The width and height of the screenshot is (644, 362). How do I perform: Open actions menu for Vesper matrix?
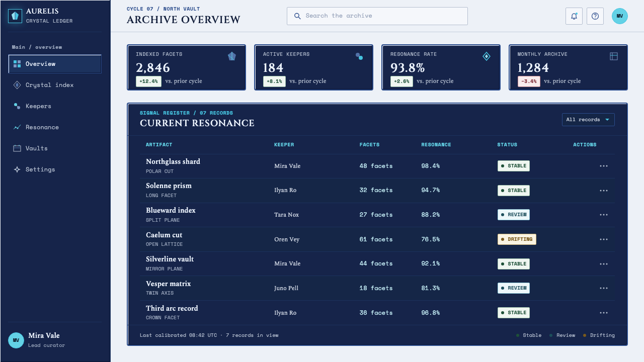[x=604, y=288]
